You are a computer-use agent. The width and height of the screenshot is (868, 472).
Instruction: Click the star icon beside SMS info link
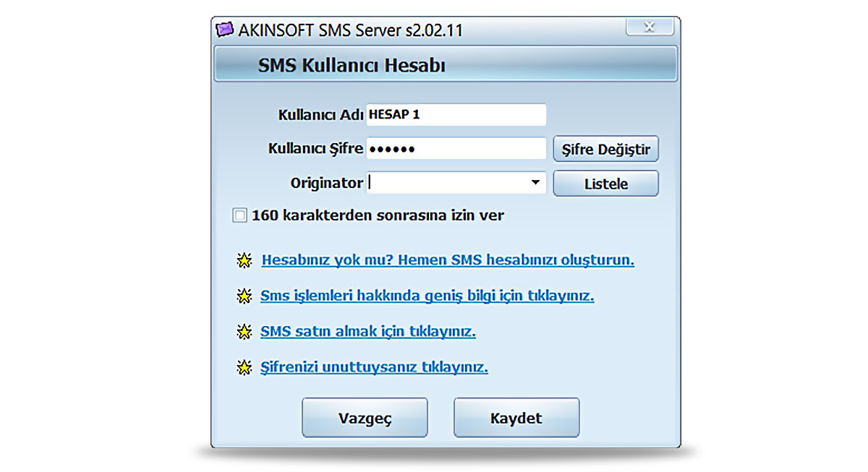coord(244,296)
